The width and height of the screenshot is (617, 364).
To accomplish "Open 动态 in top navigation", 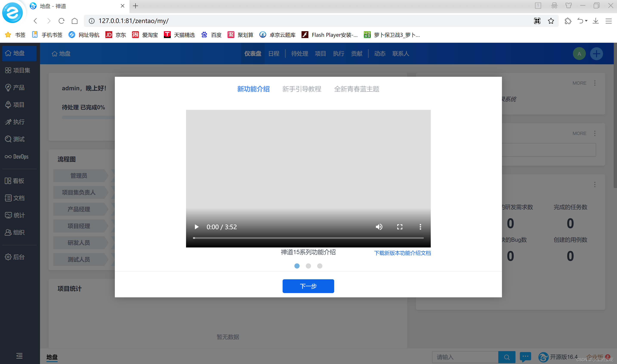I will pyautogui.click(x=380, y=54).
